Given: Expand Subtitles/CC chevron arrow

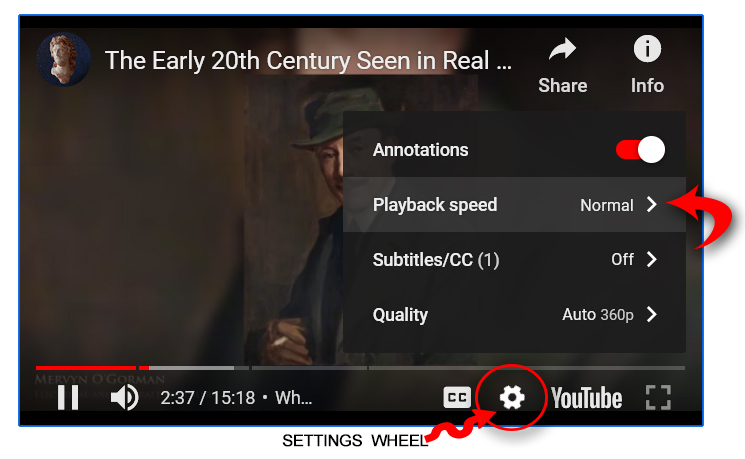Looking at the screenshot, I should pyautogui.click(x=652, y=259).
